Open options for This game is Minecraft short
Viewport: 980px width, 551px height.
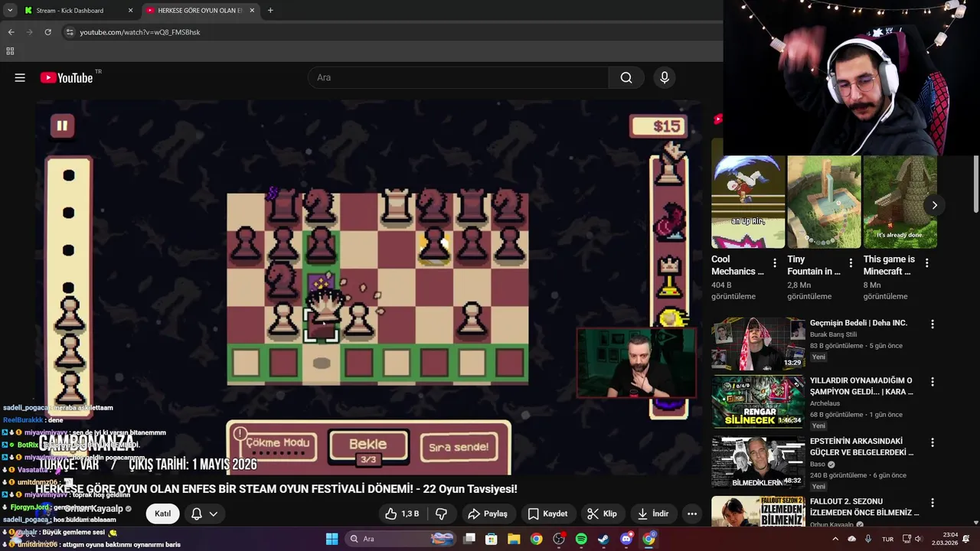point(926,262)
